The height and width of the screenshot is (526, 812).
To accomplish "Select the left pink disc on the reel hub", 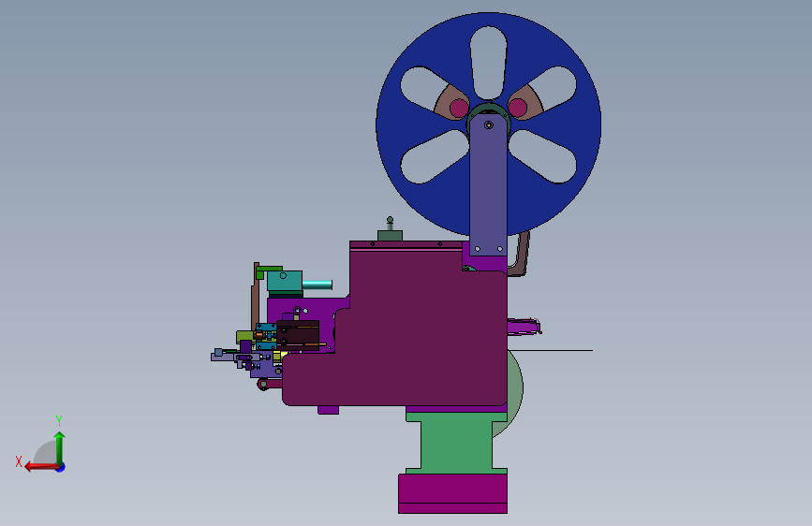I will point(458,109).
